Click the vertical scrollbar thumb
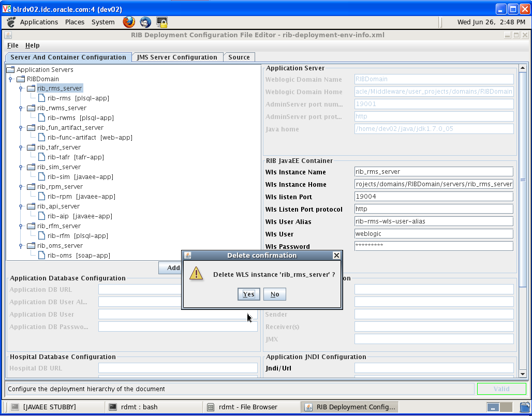Image resolution: width=532 pixels, height=416 pixels. (523, 180)
